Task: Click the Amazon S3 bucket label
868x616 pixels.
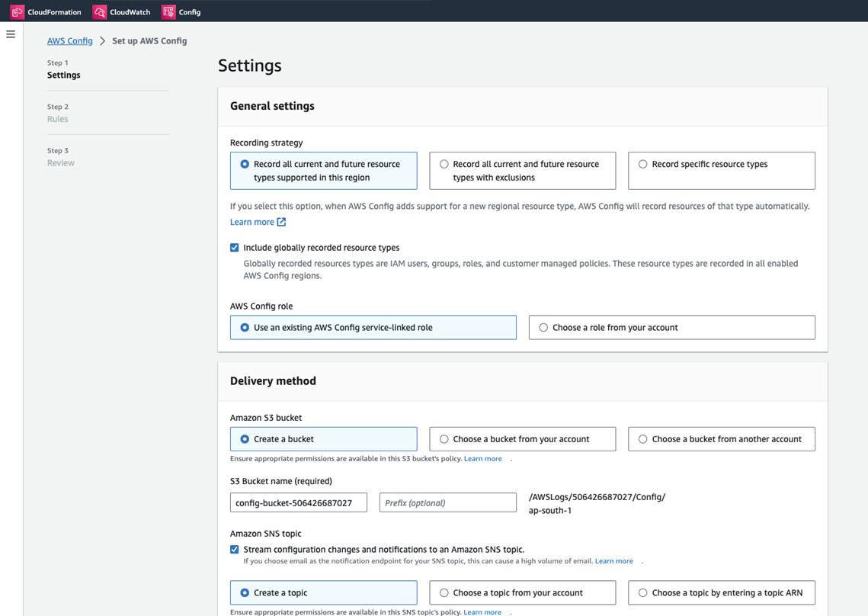Action: coord(266,418)
